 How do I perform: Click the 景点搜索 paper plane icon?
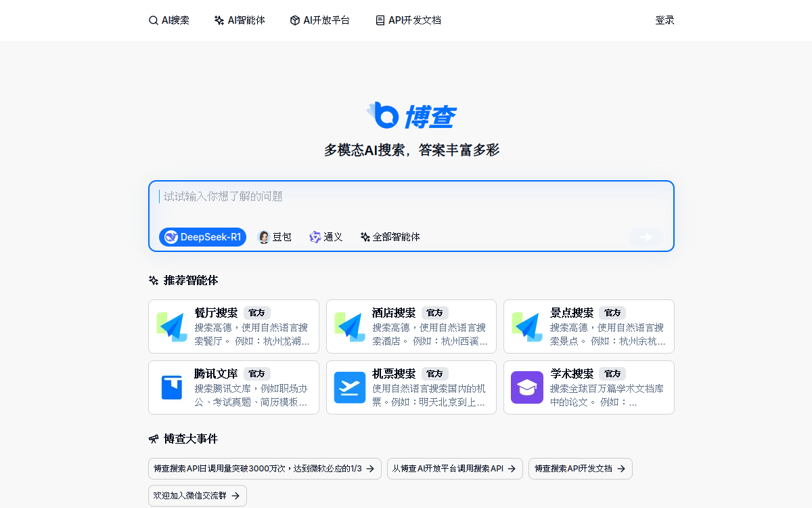527,326
